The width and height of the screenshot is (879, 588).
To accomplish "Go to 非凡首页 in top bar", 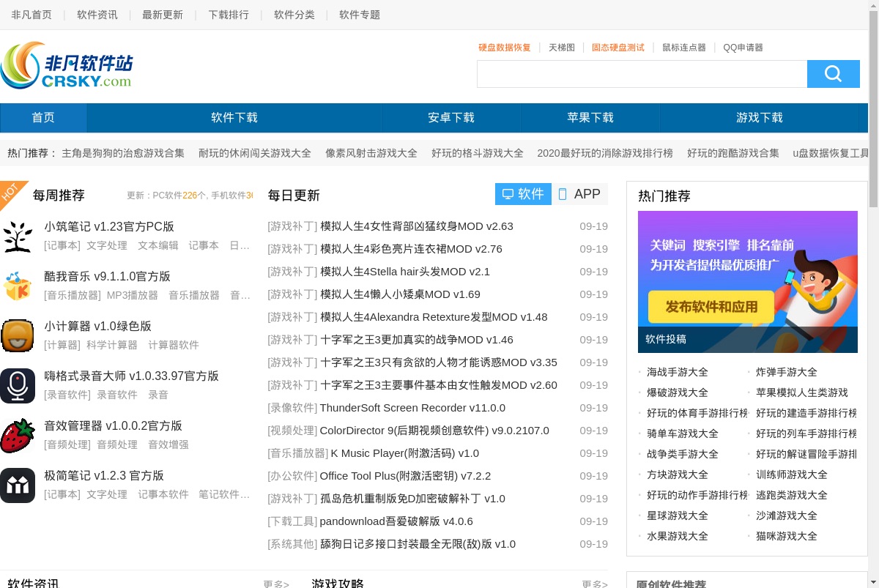I will (31, 15).
